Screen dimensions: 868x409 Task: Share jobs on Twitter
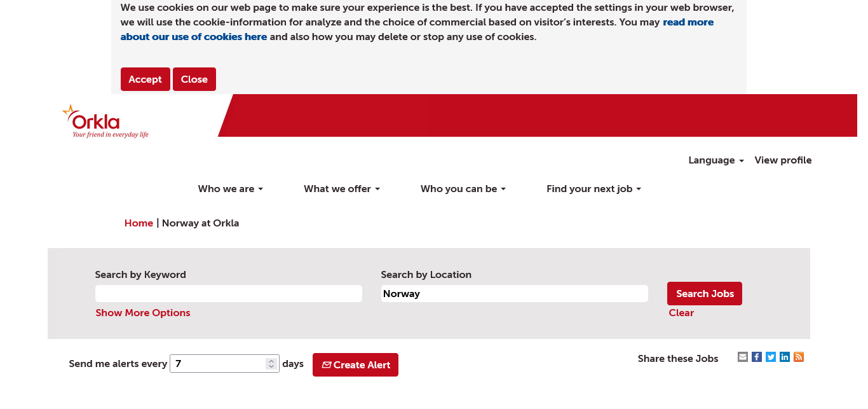[x=771, y=357]
